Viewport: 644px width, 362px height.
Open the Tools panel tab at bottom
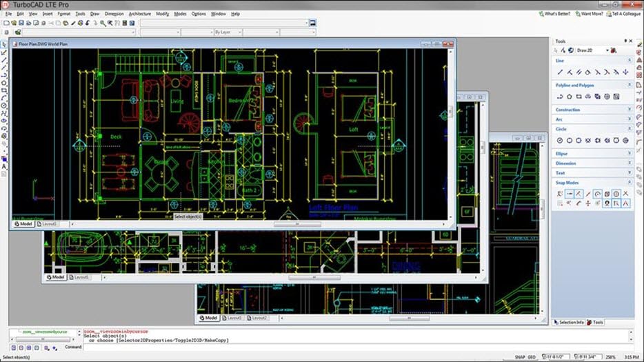pyautogui.click(x=595, y=323)
